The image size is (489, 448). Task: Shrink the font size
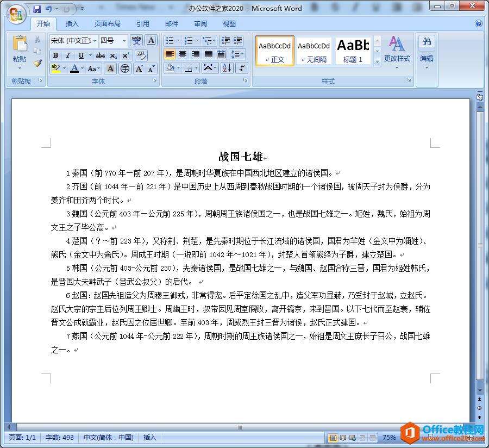(x=151, y=69)
